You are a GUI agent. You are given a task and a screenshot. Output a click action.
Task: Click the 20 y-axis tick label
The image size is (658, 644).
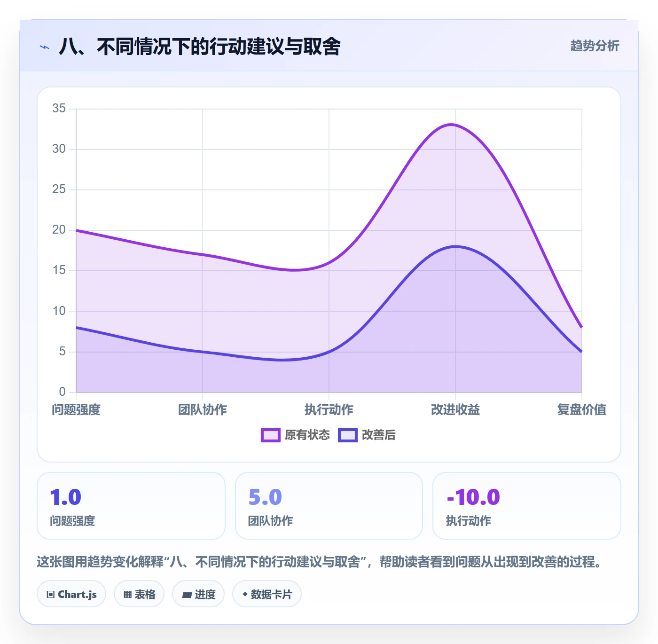pos(59,230)
